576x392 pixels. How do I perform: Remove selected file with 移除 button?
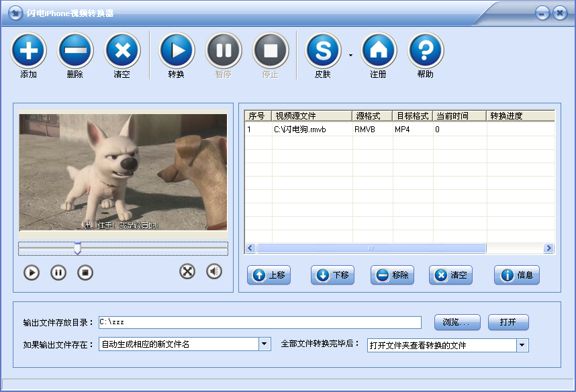tap(392, 275)
